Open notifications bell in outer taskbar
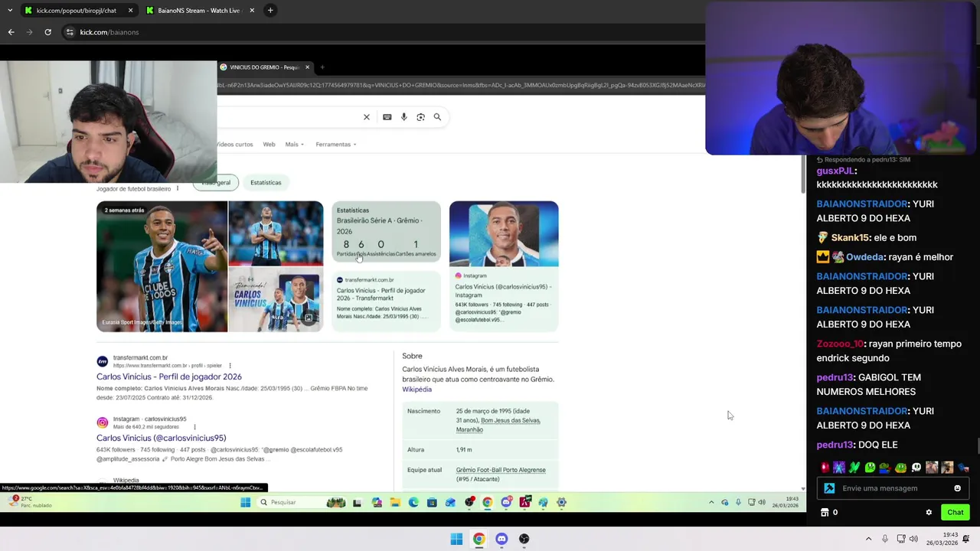 (x=966, y=539)
